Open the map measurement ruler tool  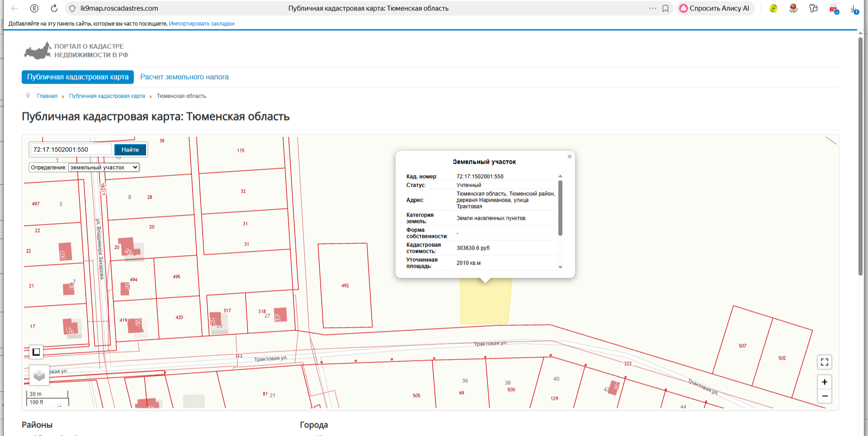(36, 352)
